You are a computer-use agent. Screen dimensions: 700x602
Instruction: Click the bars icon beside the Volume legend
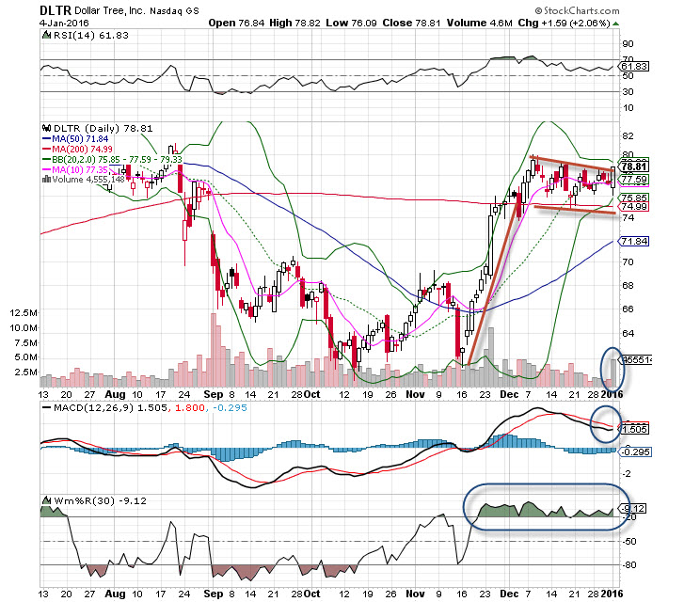(x=46, y=180)
